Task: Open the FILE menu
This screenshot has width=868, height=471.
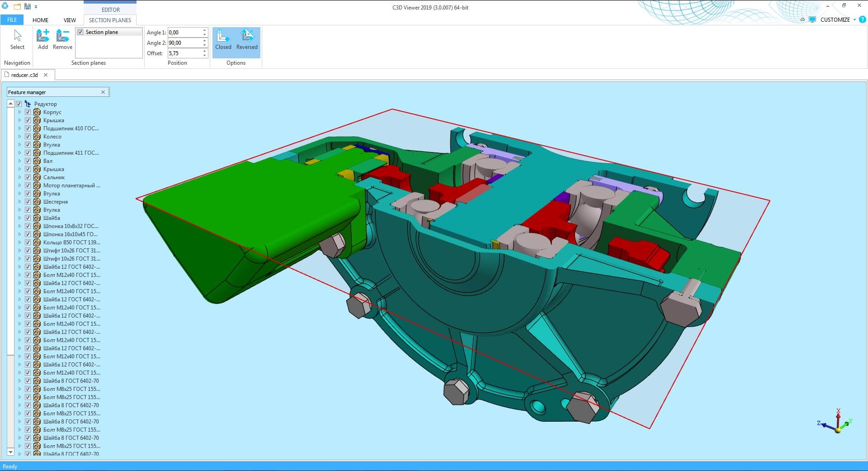Action: pos(12,20)
